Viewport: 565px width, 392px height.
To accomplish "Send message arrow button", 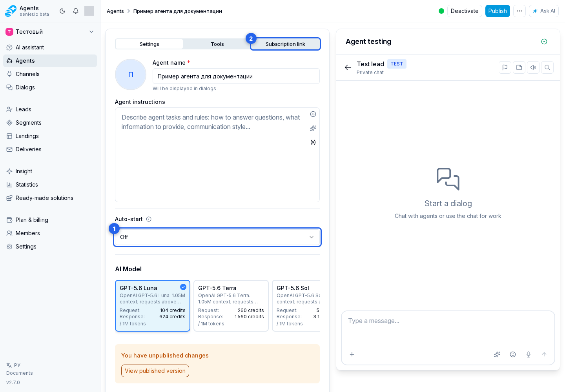I will pos(544,354).
